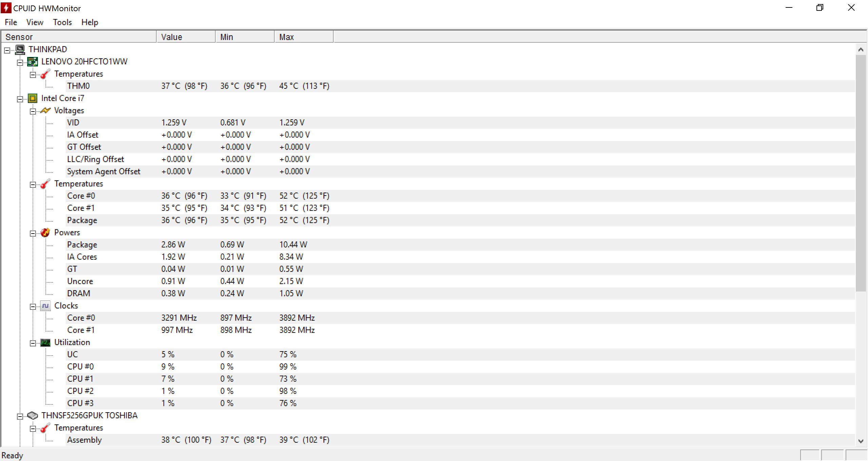Click the Value column header
Screen dimensions: 868x461
click(x=186, y=37)
